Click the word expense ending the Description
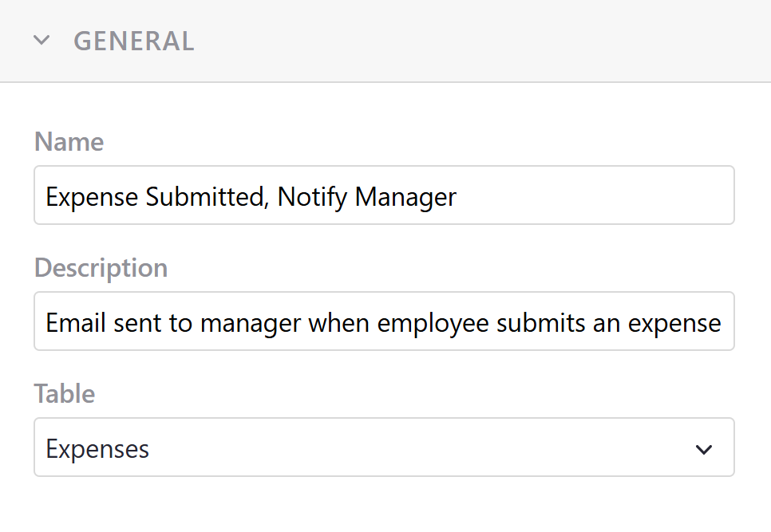771x532 pixels. [675, 323]
